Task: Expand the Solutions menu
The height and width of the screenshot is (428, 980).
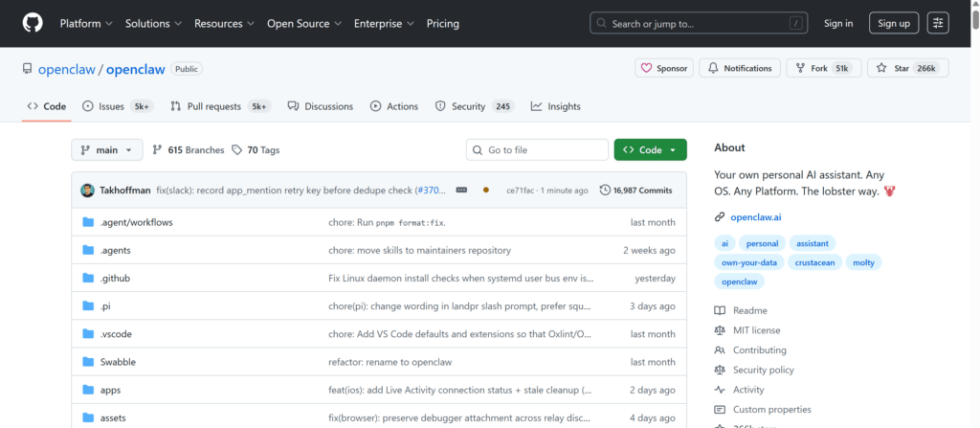Action: [153, 23]
